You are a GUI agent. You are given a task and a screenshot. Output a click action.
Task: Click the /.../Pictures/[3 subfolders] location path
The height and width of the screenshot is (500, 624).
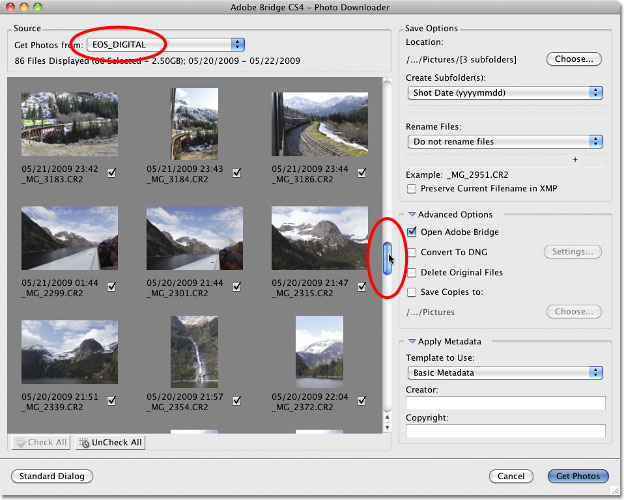click(461, 60)
